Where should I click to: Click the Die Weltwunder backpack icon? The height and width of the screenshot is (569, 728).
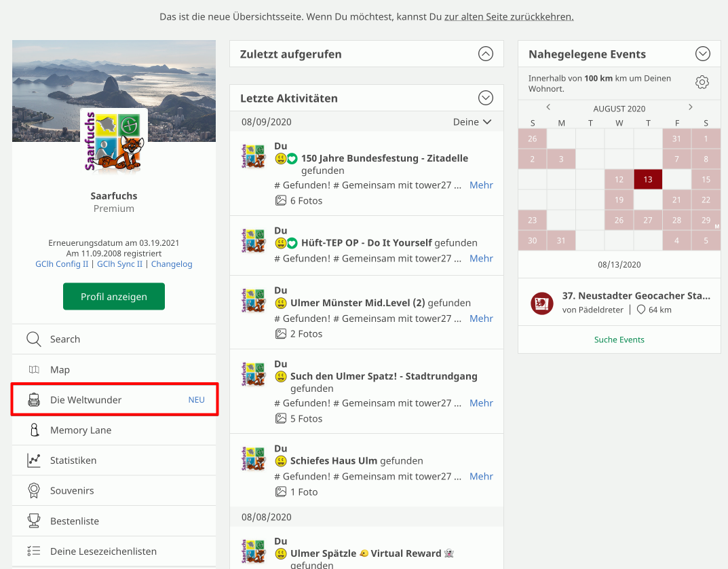[34, 400]
